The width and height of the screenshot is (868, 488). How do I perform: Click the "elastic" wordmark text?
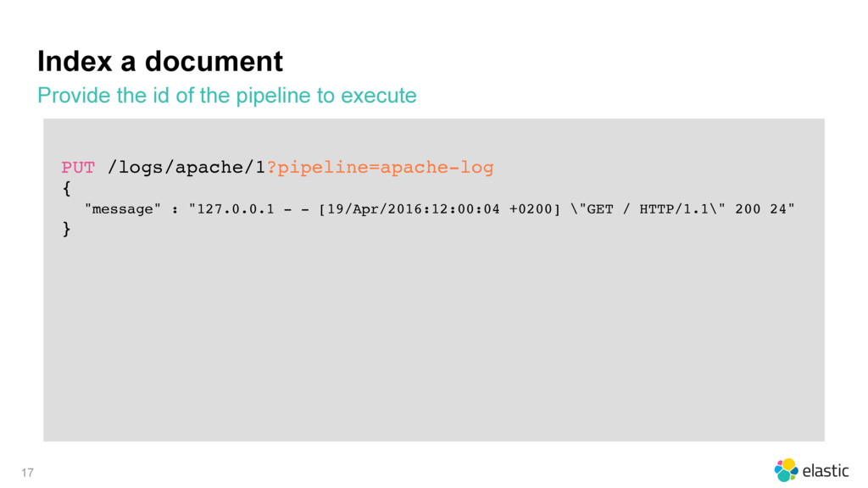point(826,471)
